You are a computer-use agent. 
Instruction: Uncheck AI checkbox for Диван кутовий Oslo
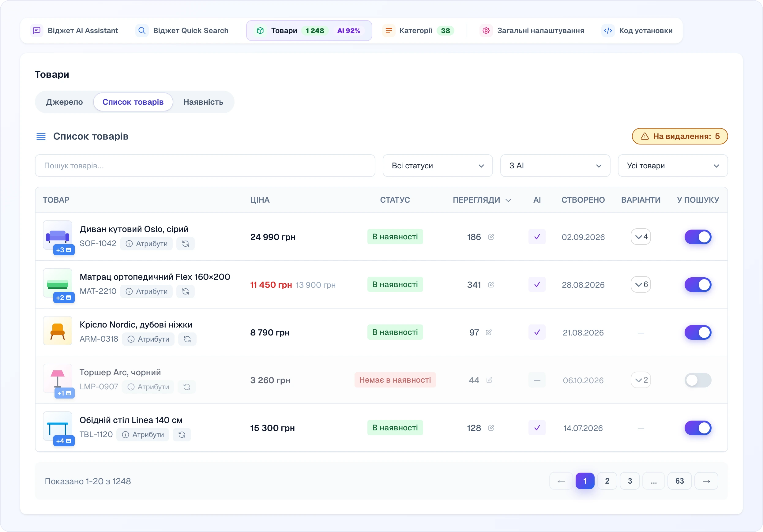tap(537, 237)
